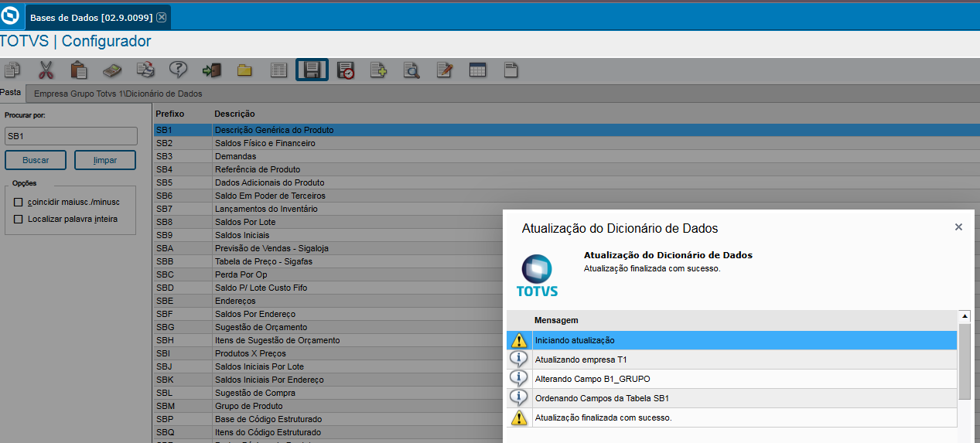The height and width of the screenshot is (443, 980).
Task: Select the Dados Adicionais do Produto row
Action: (x=567, y=182)
